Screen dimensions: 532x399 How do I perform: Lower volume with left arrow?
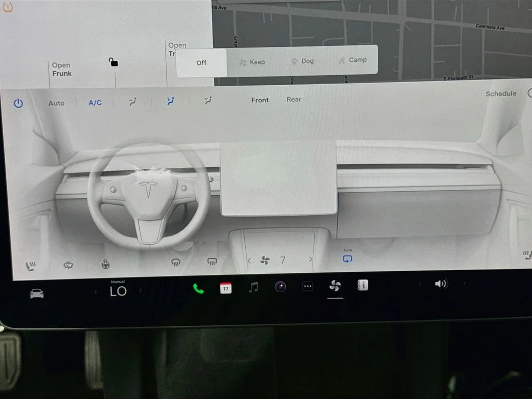click(x=420, y=284)
